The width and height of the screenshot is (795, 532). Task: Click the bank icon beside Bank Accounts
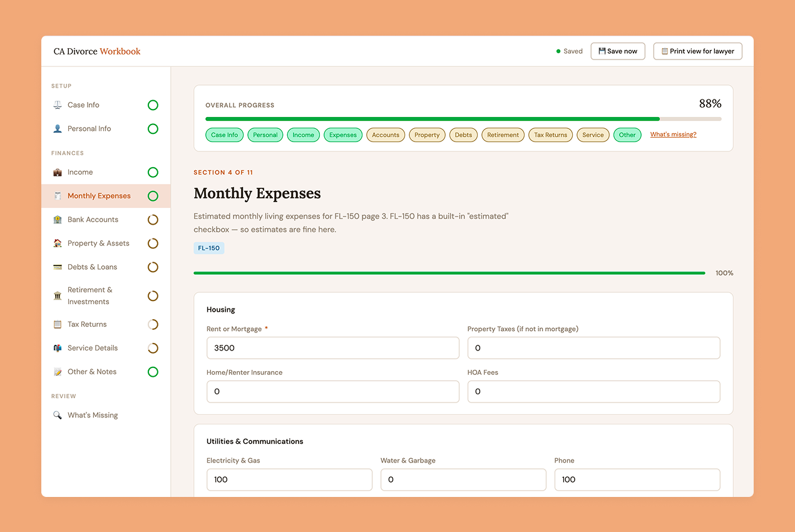(x=58, y=220)
